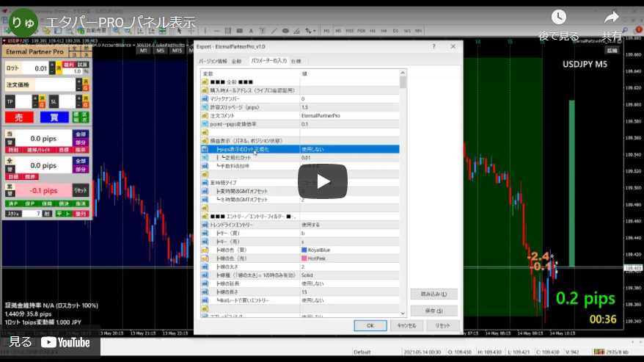The width and height of the screenshot is (644, 362).
Task: Select the text label A tool in toolbar
Action: (x=251, y=31)
